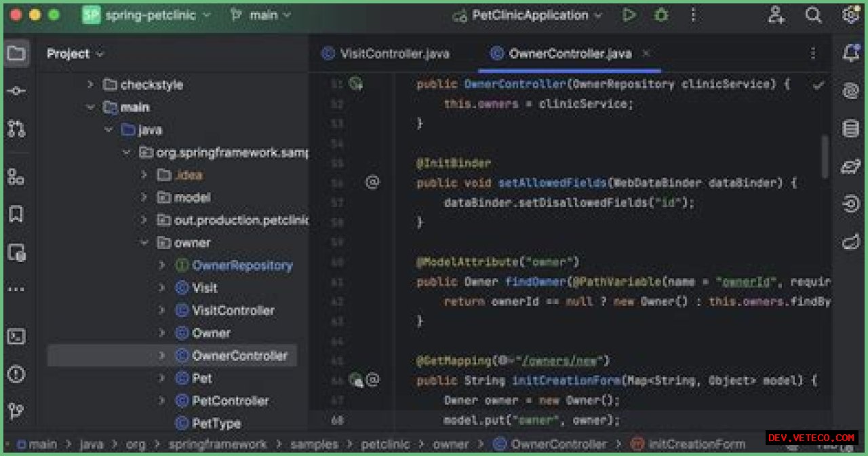Open the spring-petclinic project dropdown
The height and width of the screenshot is (456, 868).
146,15
